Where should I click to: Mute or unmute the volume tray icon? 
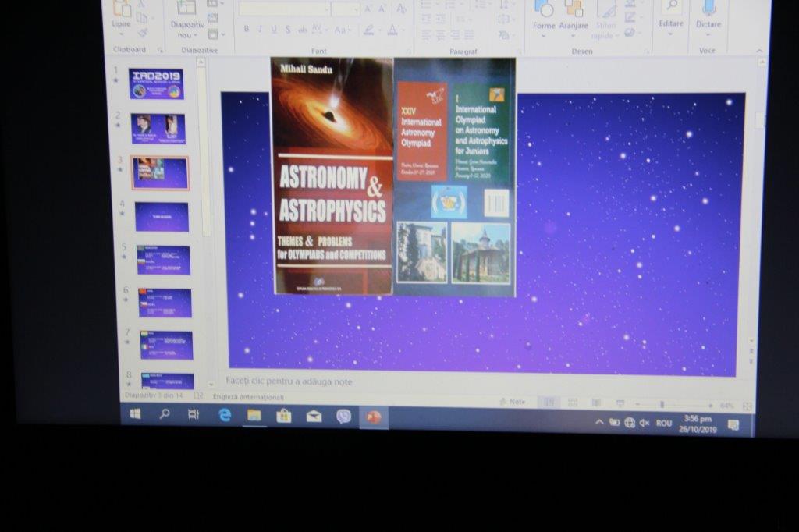coord(645,423)
